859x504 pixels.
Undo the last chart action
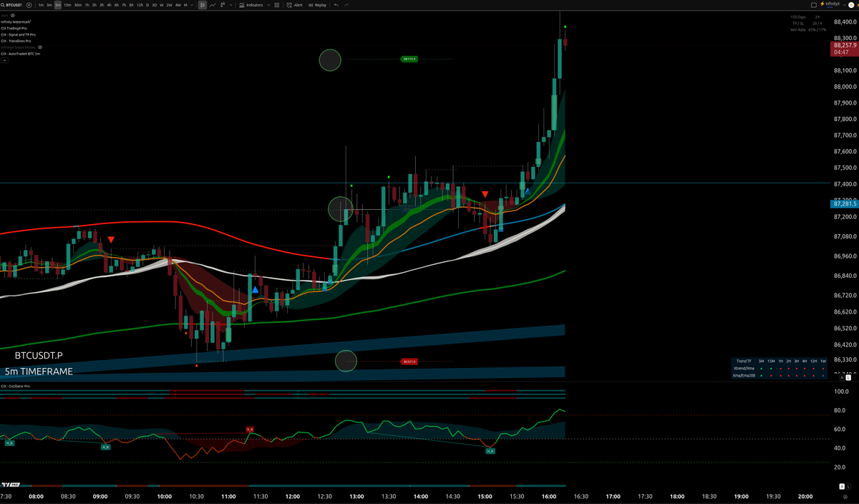pos(336,5)
